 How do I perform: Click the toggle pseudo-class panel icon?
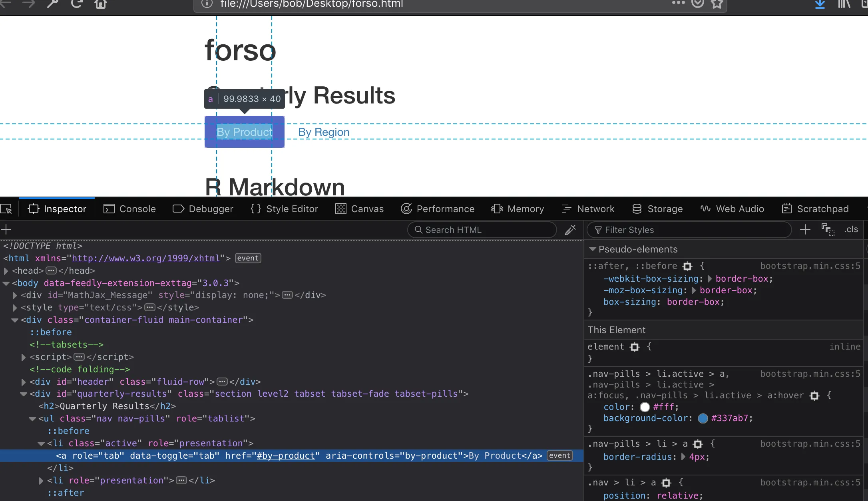[828, 230]
